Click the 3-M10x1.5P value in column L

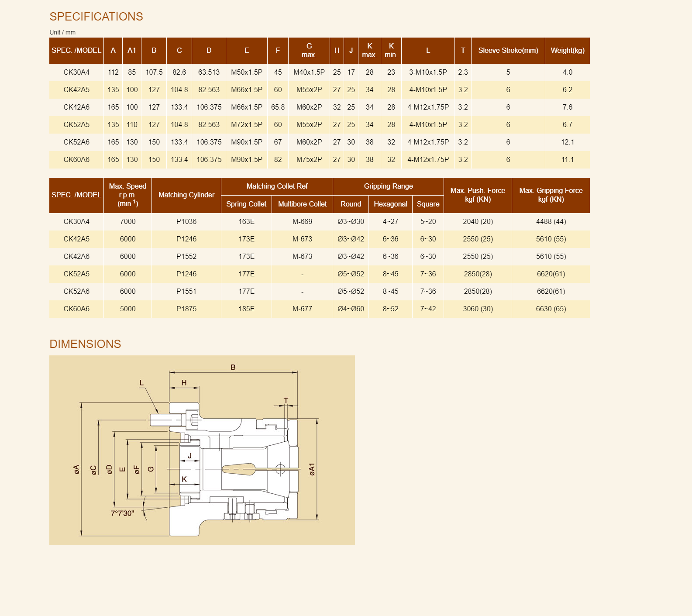coord(428,72)
